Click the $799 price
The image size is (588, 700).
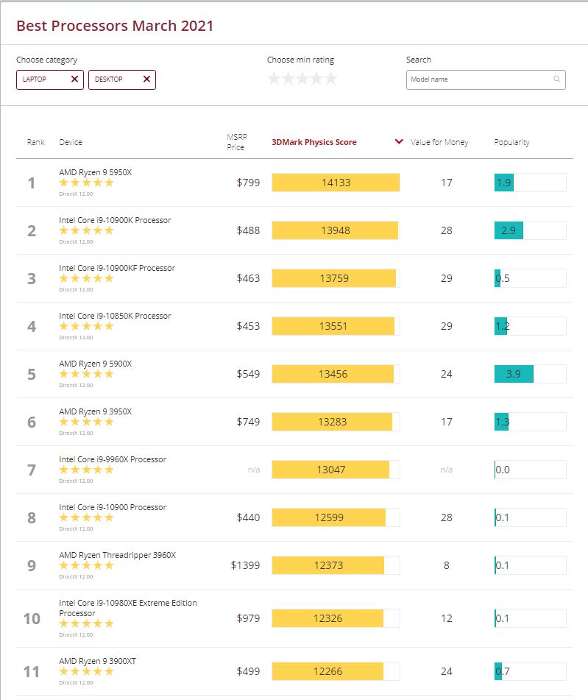coord(248,183)
